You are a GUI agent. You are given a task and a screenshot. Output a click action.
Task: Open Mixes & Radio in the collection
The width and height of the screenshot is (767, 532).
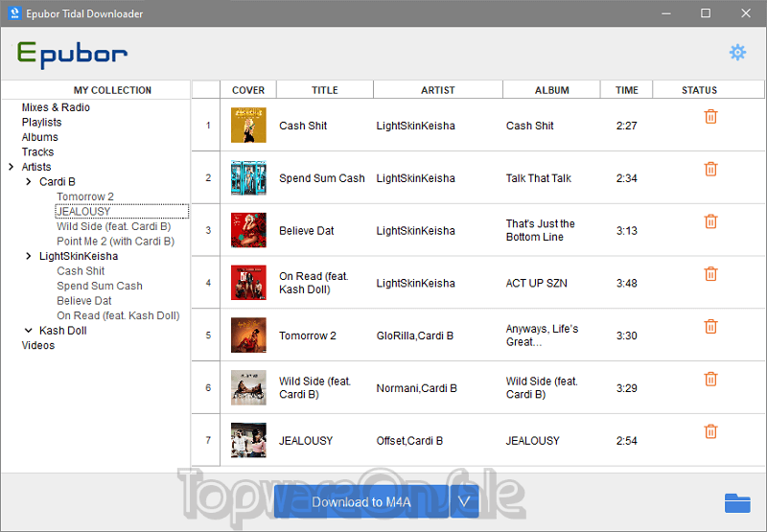56,107
